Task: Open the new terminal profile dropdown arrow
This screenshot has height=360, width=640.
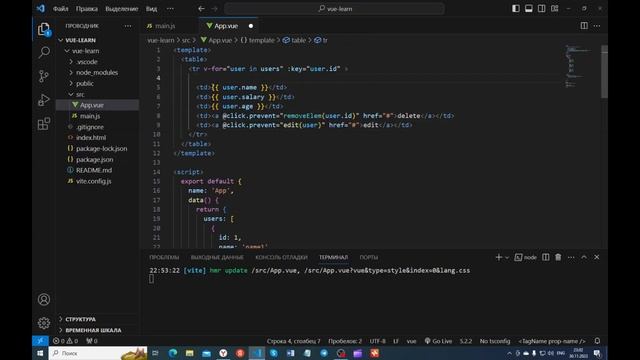Action: point(507,258)
